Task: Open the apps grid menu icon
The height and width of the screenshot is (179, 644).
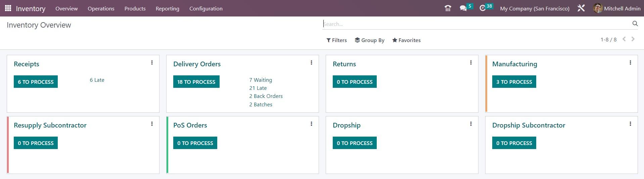Action: pyautogui.click(x=8, y=8)
